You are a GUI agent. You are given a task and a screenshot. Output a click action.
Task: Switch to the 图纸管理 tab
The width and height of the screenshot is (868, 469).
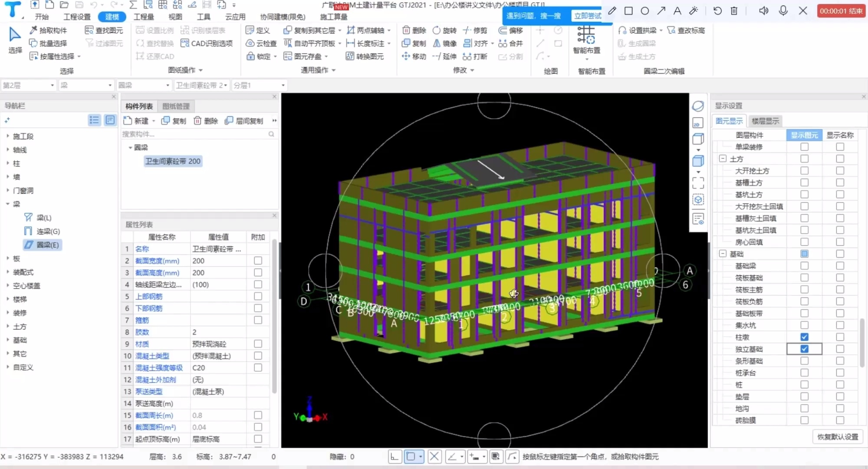(176, 106)
